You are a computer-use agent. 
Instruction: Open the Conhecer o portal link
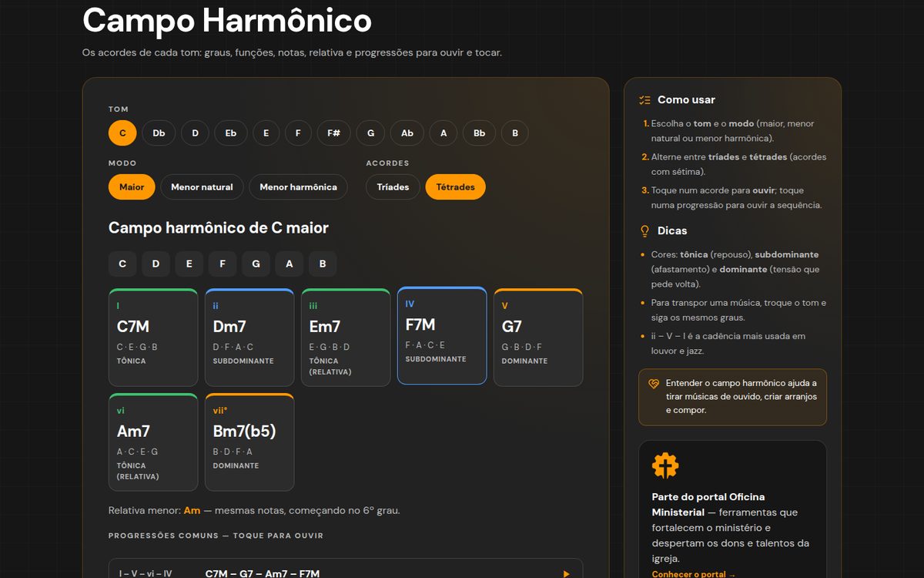click(x=694, y=574)
